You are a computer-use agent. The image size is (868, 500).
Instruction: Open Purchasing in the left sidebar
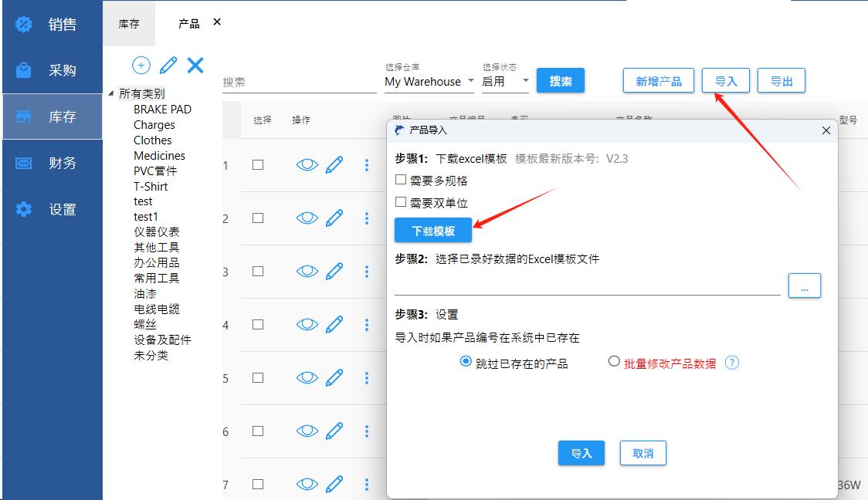tap(51, 70)
